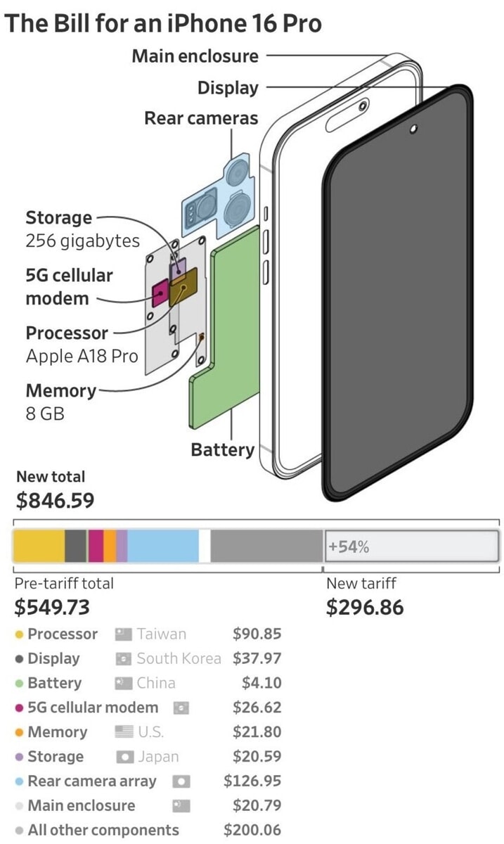Click the flag icon beside 5G cellular modem
Image resolution: width=504 pixels, height=844 pixels.
[x=181, y=708]
